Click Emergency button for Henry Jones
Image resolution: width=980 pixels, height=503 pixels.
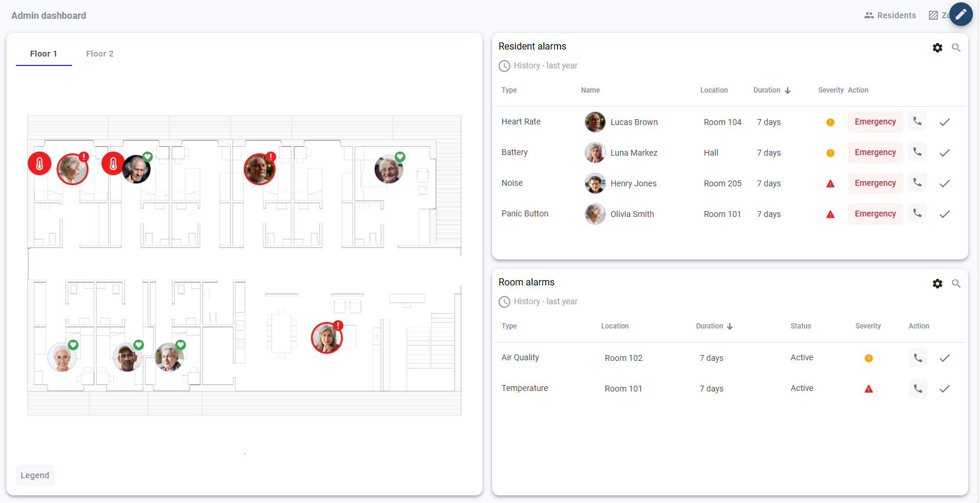pos(875,183)
